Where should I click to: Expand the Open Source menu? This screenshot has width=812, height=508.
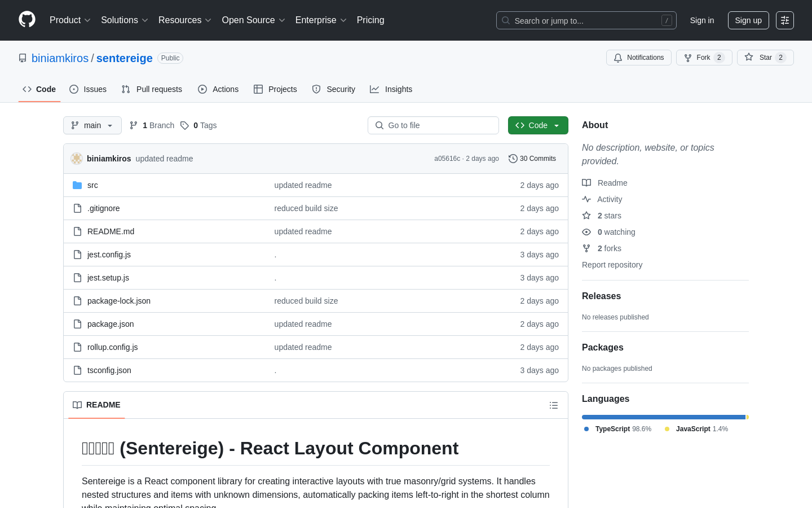[254, 20]
